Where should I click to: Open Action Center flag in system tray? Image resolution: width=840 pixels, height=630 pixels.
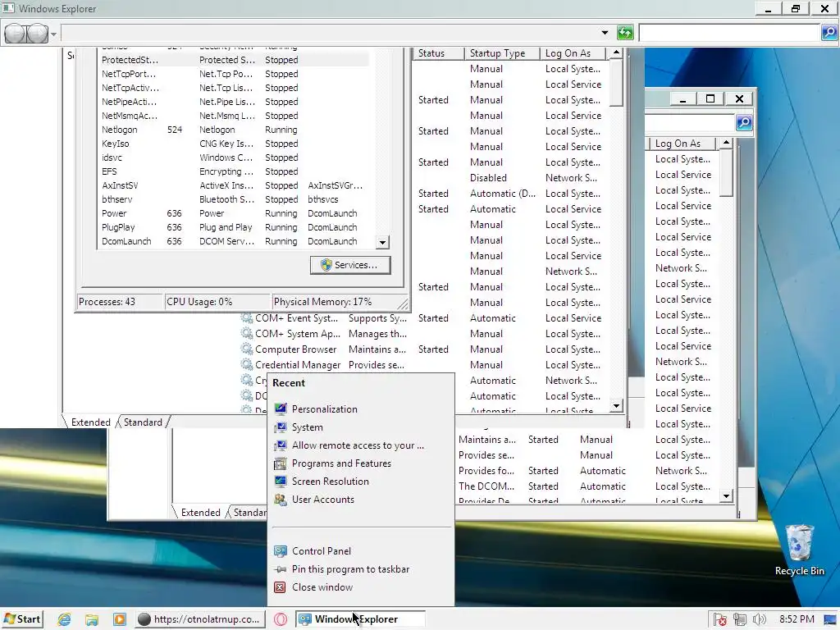tap(720, 620)
